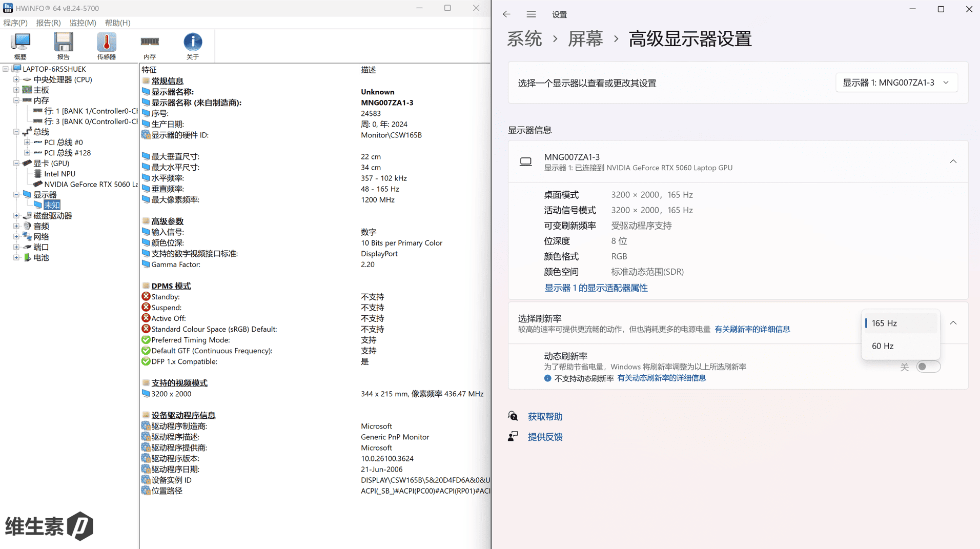Viewport: 980px width, 549px height.
Task: Open the 显示器 1: MNG007ZA1-3 dropdown
Action: [896, 83]
